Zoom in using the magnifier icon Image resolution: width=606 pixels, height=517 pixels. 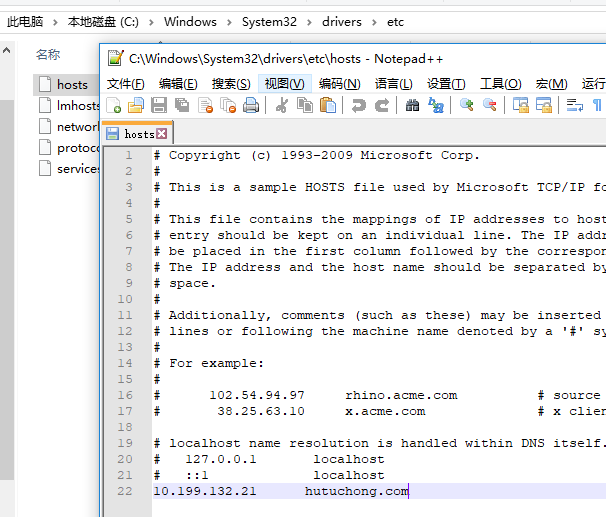point(466,105)
